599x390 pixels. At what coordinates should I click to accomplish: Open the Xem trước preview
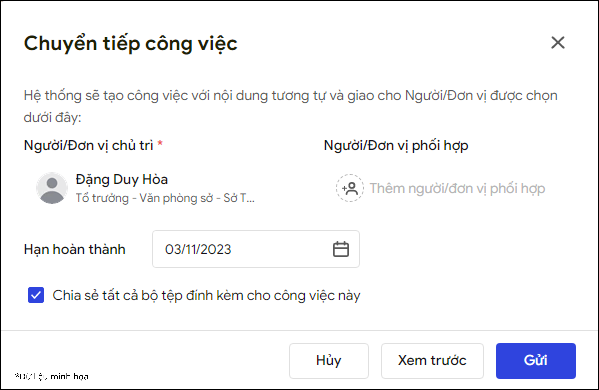tap(432, 361)
